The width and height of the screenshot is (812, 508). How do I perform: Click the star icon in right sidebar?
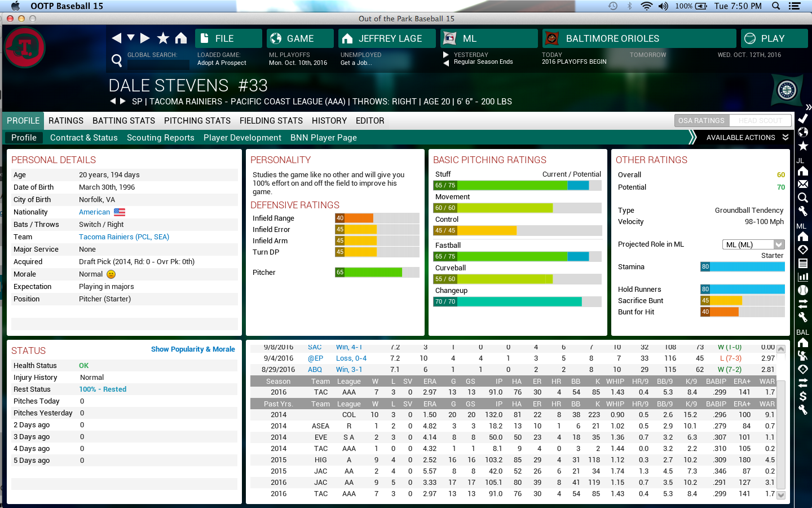point(803,146)
